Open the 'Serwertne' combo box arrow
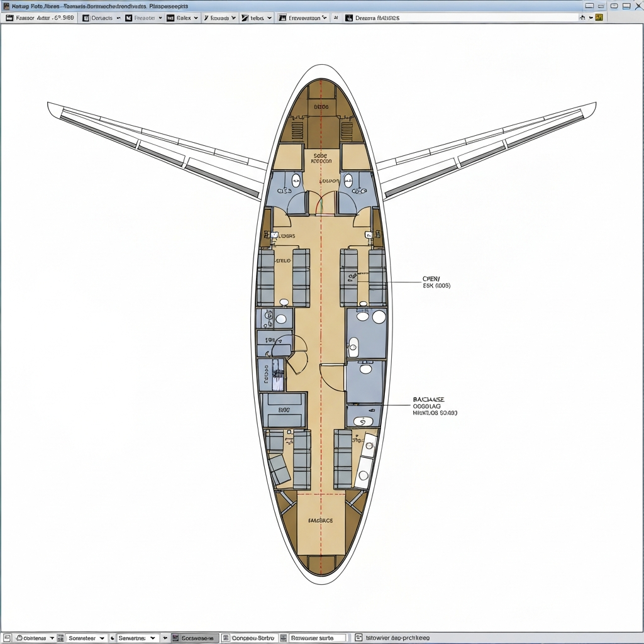Image resolution: width=644 pixels, height=644 pixels. pyautogui.click(x=152, y=638)
